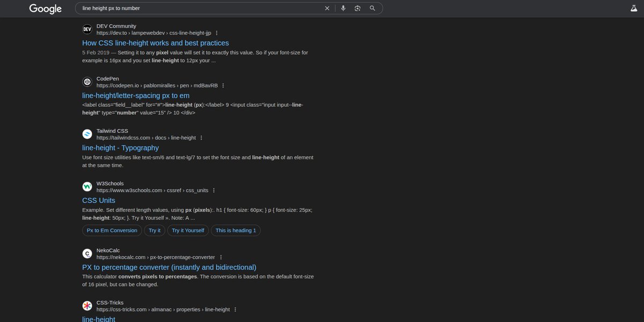The image size is (644, 322).
Task: Open 'line-height/letter-spacing px to em' result
Action: pos(136,96)
